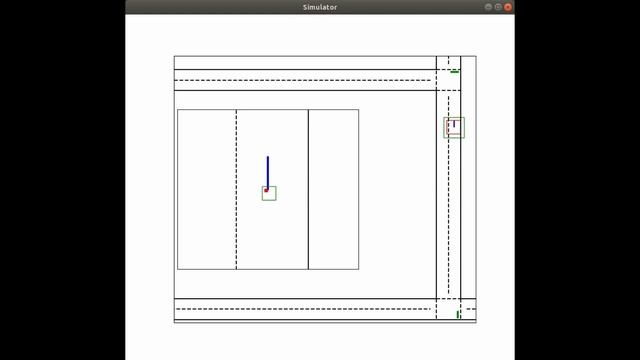
Task: Click the red dot on the center vehicle
Action: (x=266, y=190)
